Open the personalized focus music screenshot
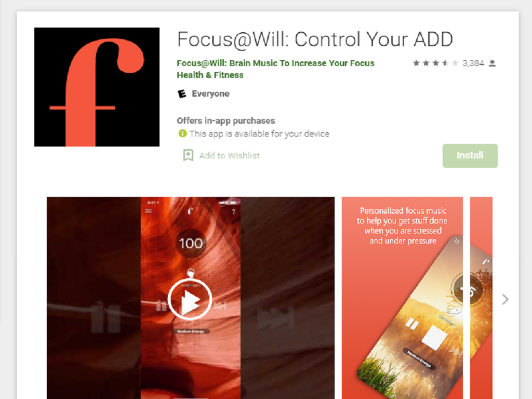The image size is (532, 399). [x=402, y=298]
